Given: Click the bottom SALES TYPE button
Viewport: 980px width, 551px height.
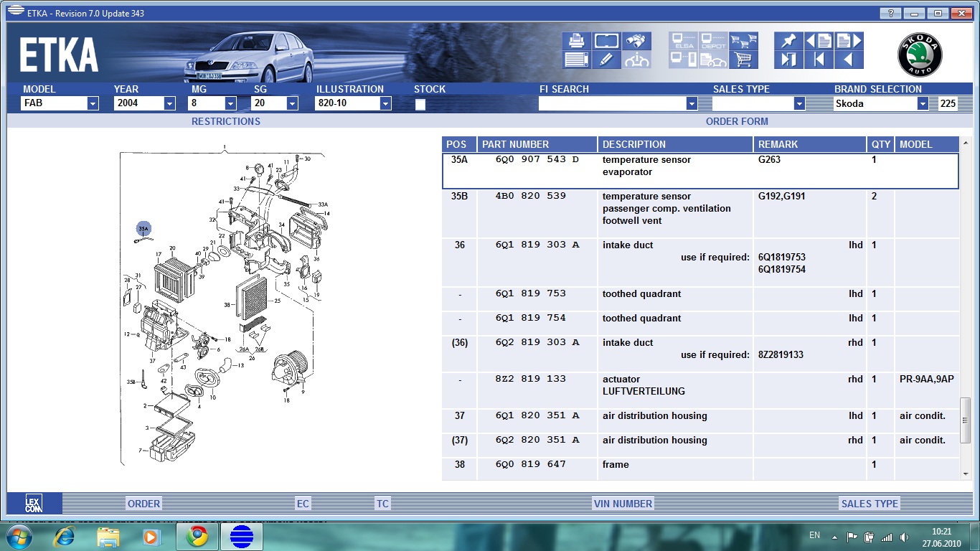Looking at the screenshot, I should (x=870, y=504).
